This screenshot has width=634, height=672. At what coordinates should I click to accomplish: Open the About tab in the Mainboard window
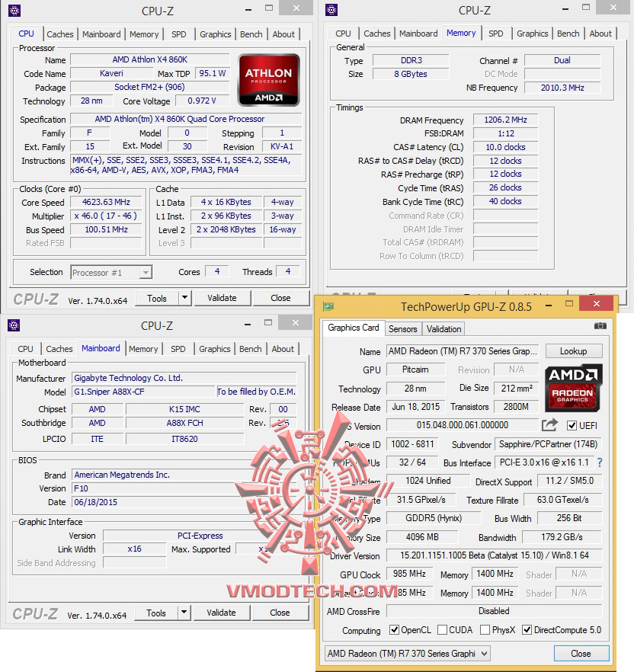pos(283,349)
